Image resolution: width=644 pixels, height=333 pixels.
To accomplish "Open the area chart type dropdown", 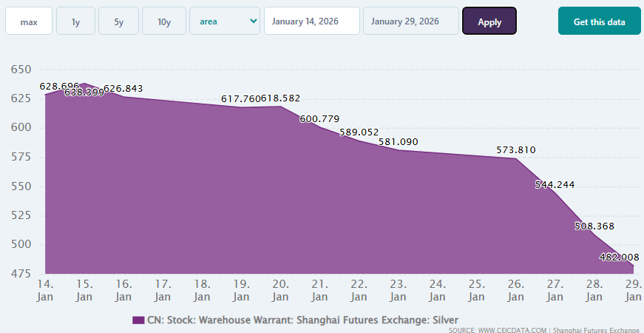I will click(225, 21).
